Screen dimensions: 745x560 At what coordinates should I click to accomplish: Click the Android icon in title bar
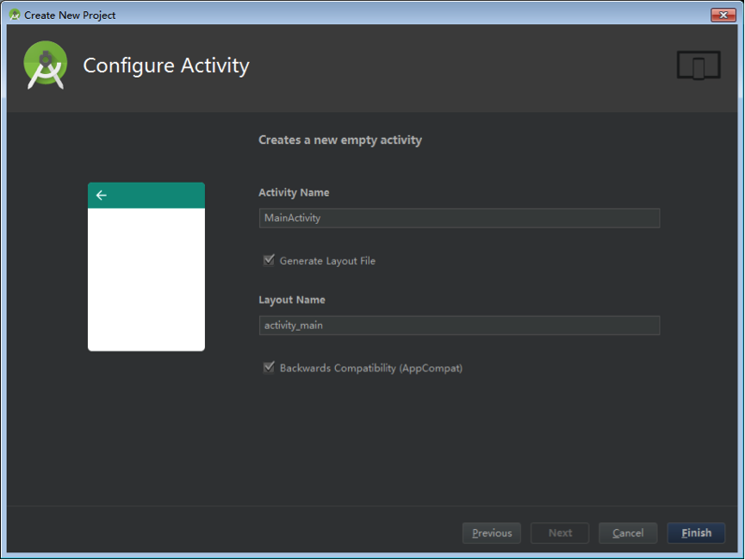tap(15, 15)
